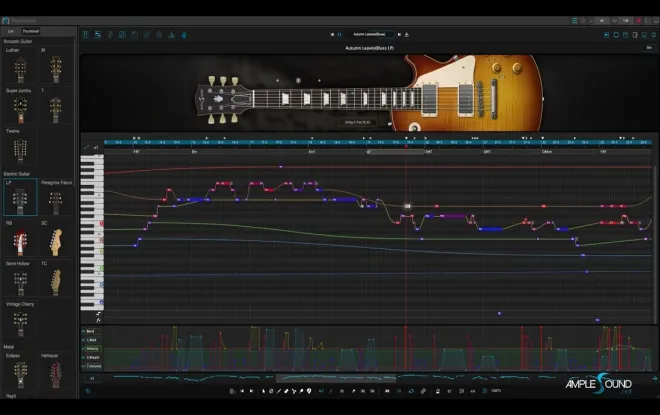
Task: Toggle visibility of the Velocity lane
Action: pyautogui.click(x=83, y=349)
